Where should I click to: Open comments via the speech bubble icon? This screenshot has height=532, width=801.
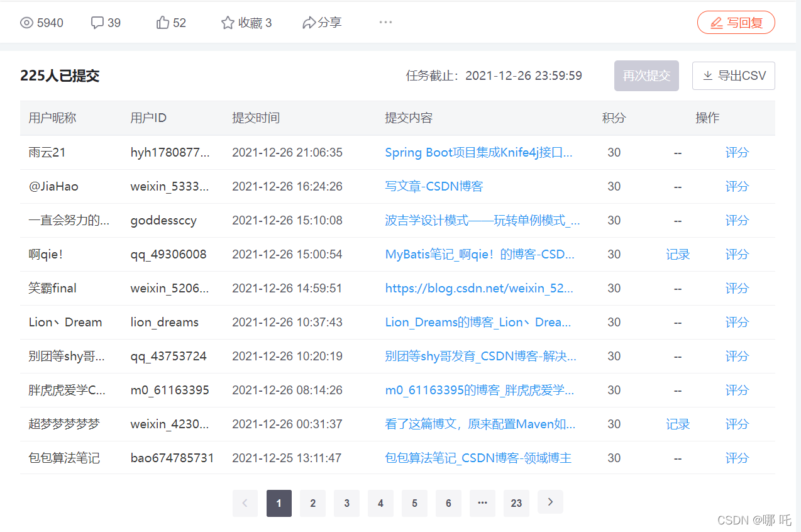(x=97, y=23)
